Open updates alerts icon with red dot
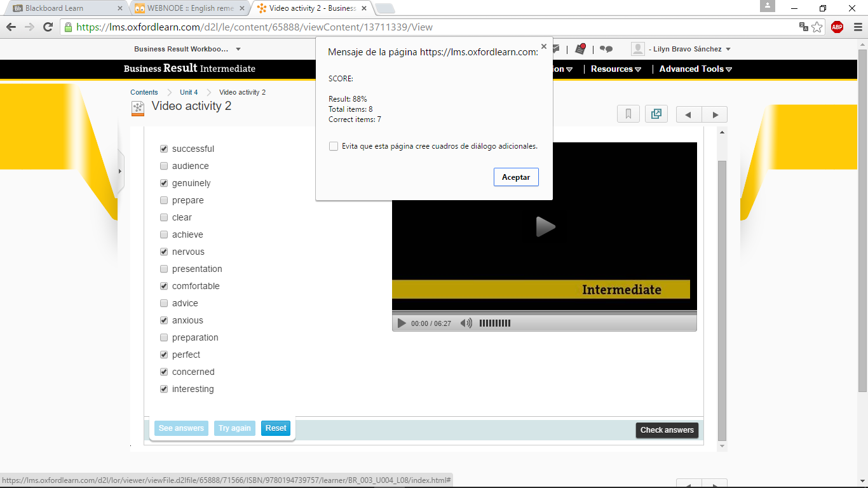This screenshot has height=488, width=868. tap(580, 49)
